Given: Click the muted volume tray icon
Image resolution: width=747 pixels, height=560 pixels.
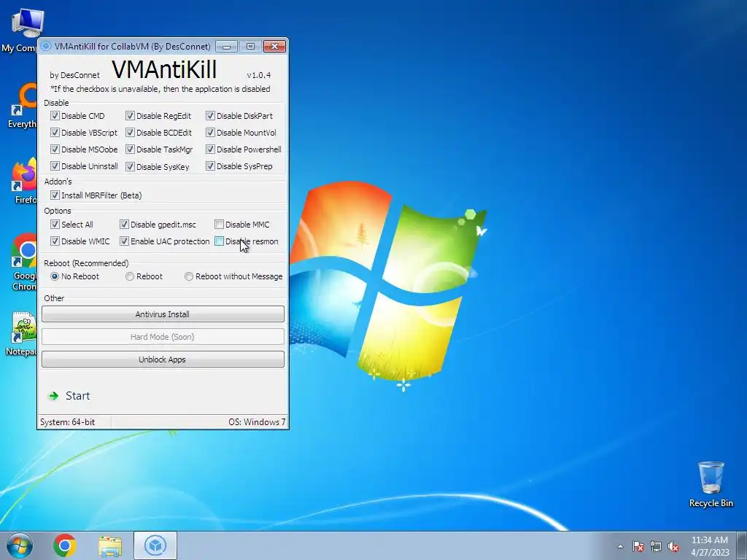Looking at the screenshot, I should coord(673,546).
